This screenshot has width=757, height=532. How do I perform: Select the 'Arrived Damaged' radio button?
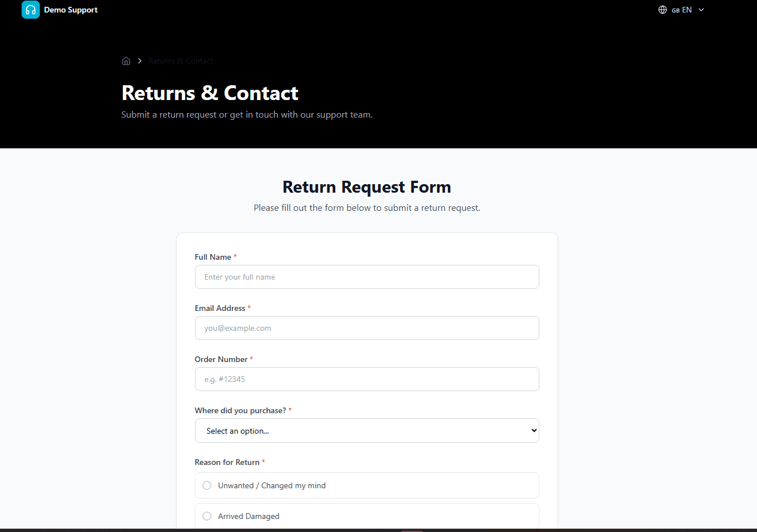click(x=207, y=516)
